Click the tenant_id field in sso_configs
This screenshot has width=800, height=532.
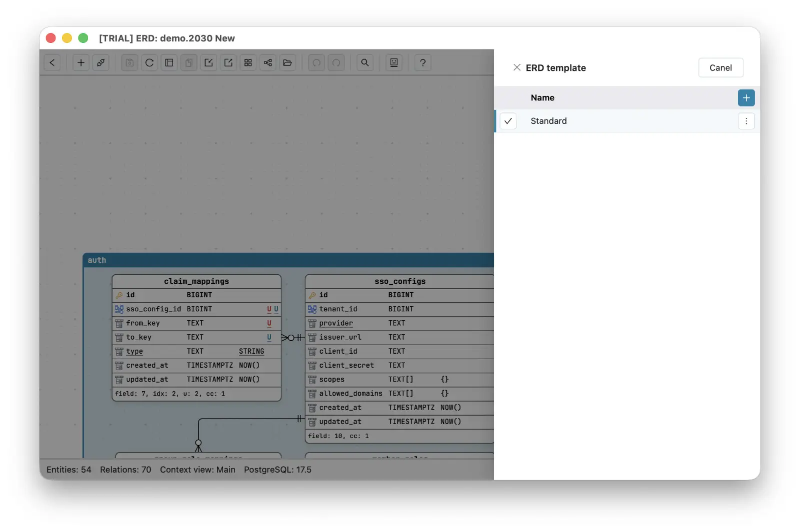click(x=400, y=309)
